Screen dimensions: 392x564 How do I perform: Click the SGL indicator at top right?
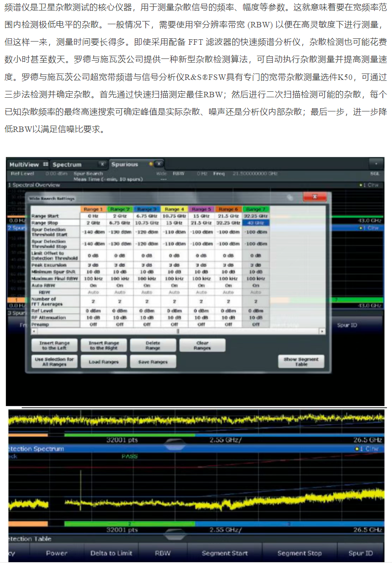375,174
